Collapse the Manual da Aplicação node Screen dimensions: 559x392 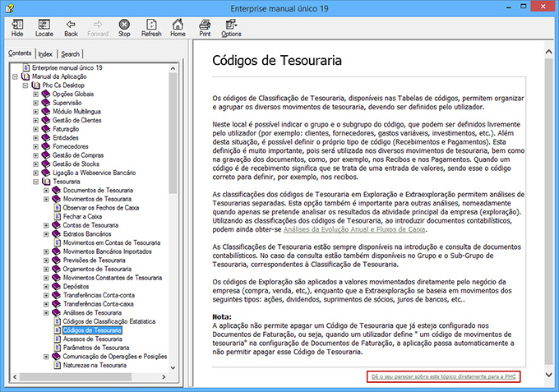(x=15, y=76)
